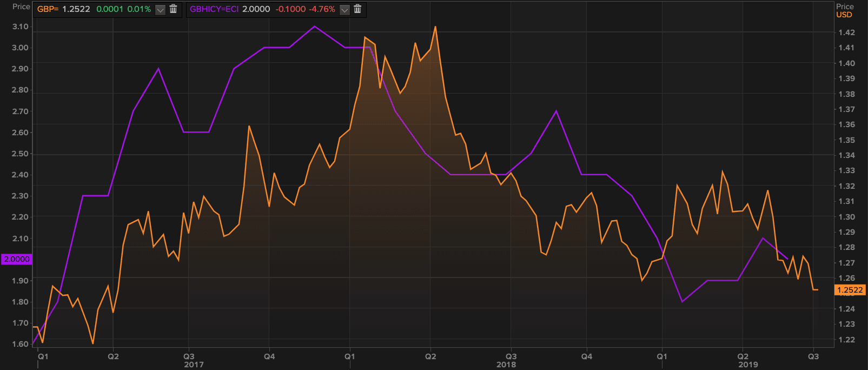The height and width of the screenshot is (370, 868).
Task: Click the GBHICY=ECI -4.76% change value
Action: [x=322, y=9]
